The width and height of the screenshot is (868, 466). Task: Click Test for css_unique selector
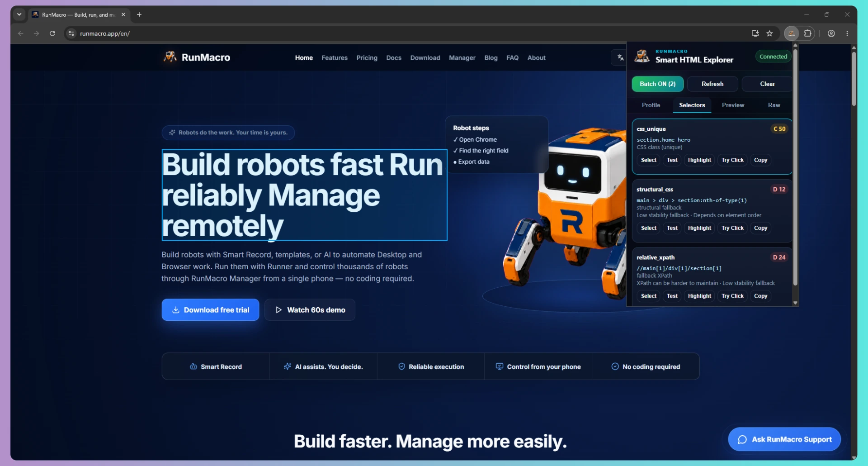pyautogui.click(x=672, y=160)
